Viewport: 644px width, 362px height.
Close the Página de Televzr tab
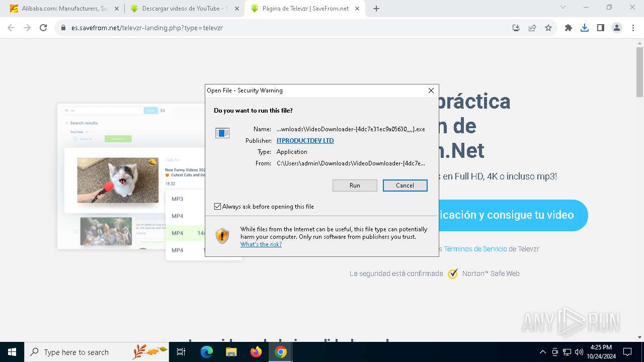click(357, 9)
